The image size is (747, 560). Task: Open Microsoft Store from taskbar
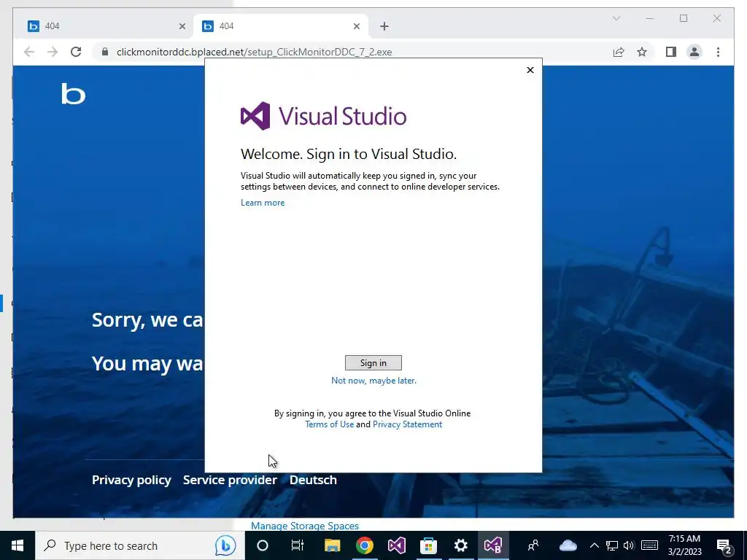428,545
